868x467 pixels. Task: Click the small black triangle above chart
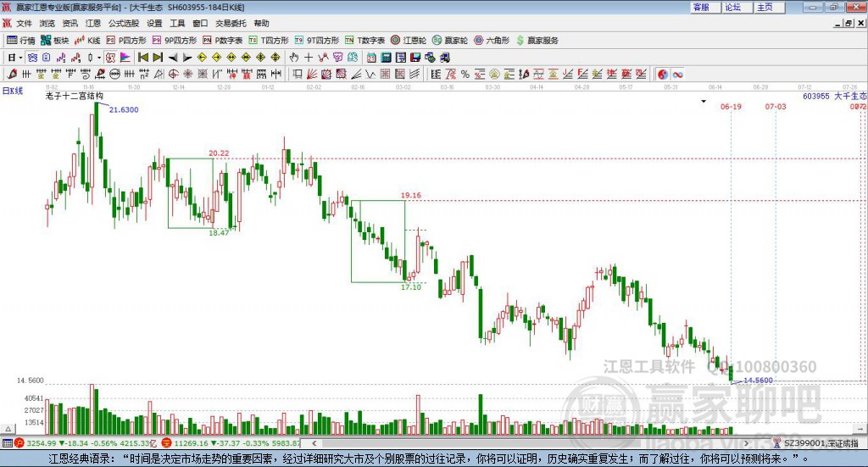704,101
